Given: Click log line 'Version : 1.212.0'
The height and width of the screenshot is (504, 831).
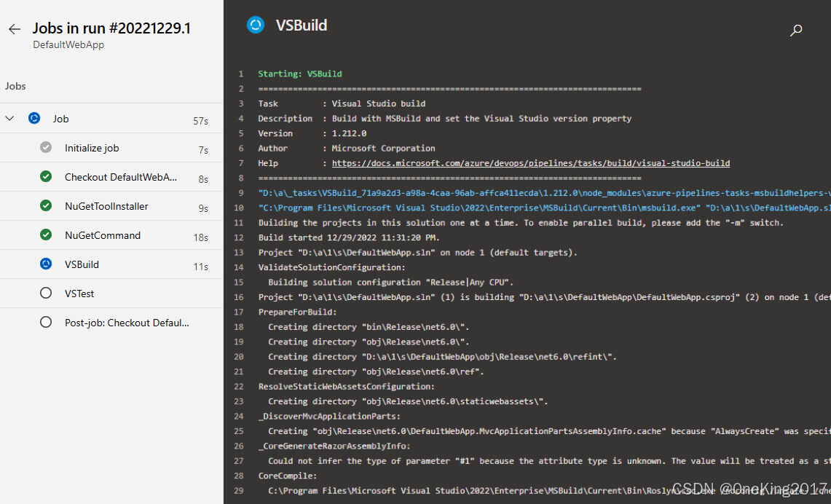Looking at the screenshot, I should (312, 133).
